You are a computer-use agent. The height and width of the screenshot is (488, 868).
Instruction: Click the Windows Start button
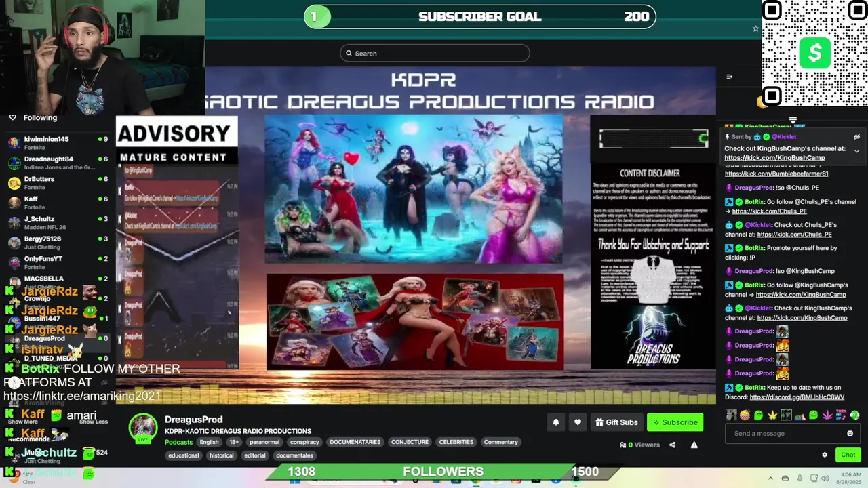click(294, 480)
